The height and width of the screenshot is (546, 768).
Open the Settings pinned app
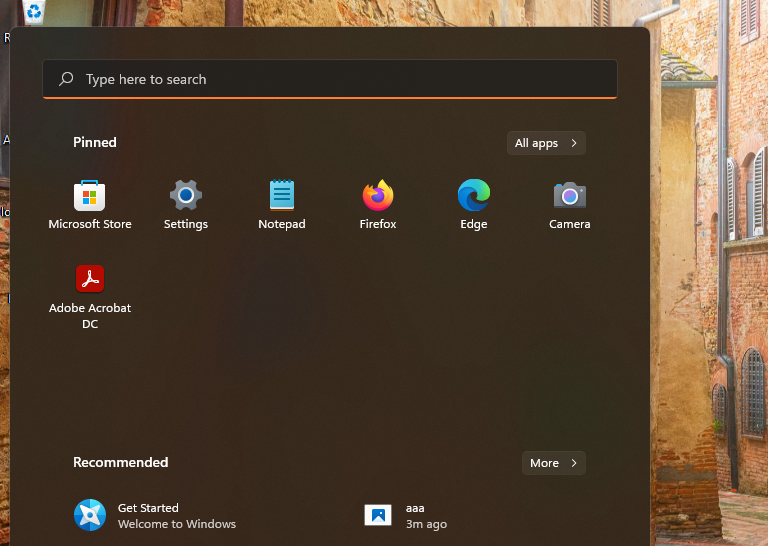186,205
